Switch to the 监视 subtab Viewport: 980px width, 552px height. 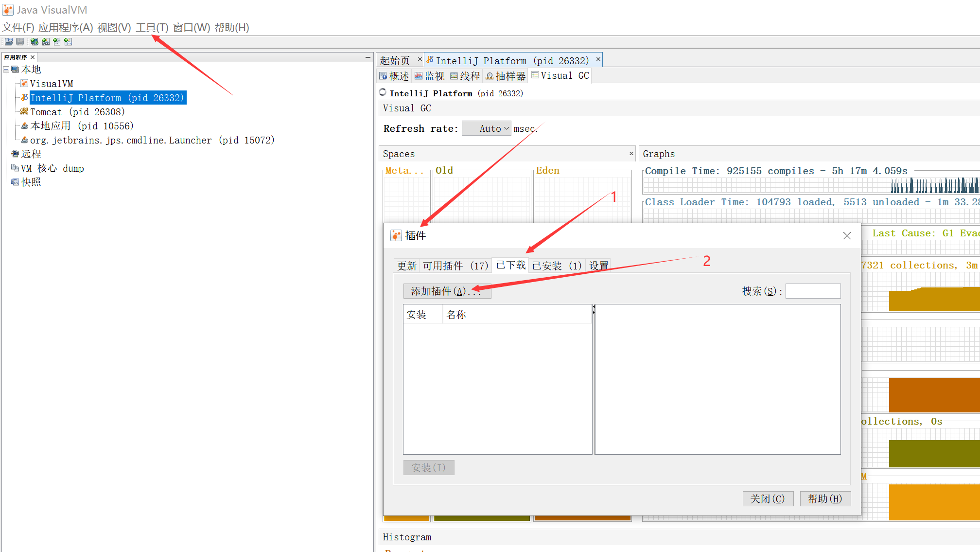tap(429, 76)
